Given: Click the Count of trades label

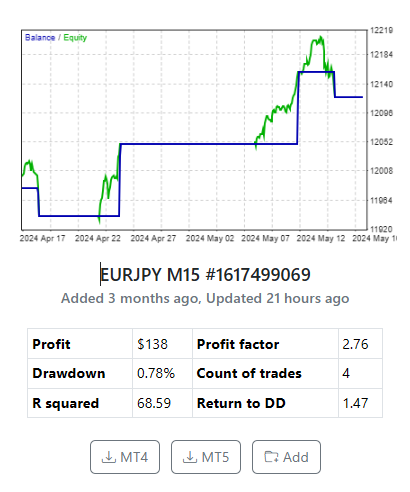Looking at the screenshot, I should point(249,373).
